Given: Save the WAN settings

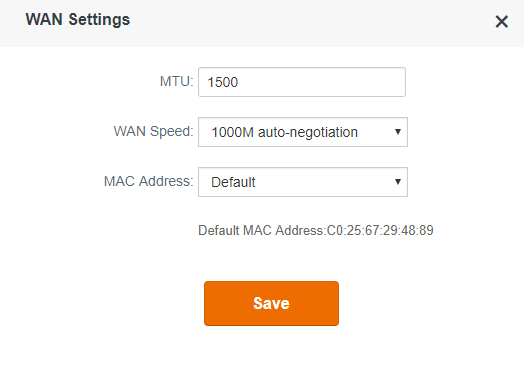Looking at the screenshot, I should 271,303.
